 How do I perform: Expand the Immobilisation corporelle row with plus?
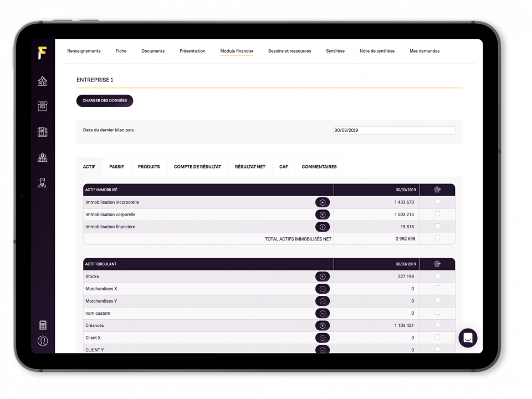coord(323,214)
